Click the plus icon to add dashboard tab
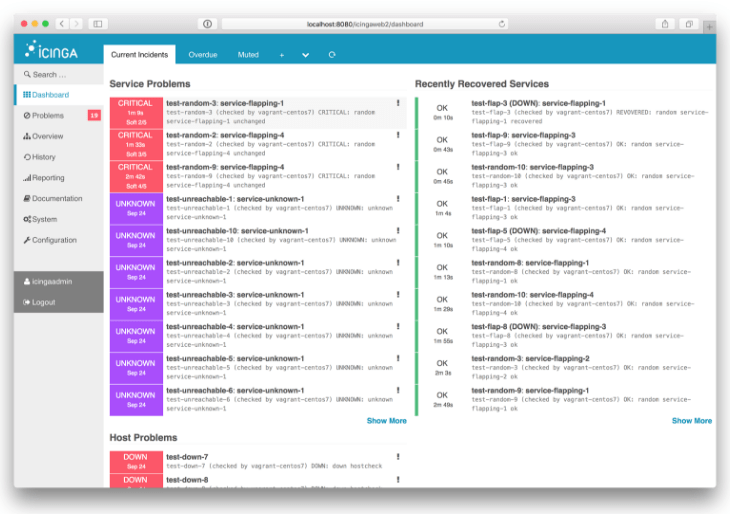 [281, 55]
